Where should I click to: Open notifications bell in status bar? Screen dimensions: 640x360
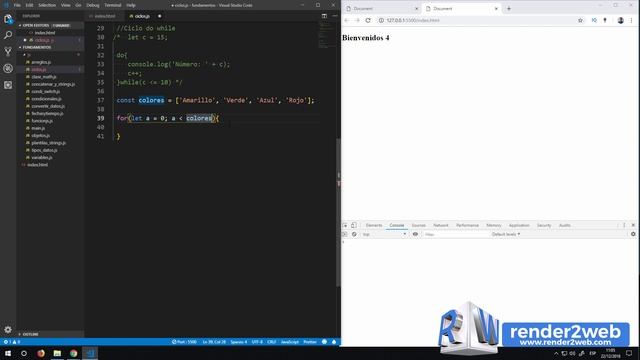point(334,342)
